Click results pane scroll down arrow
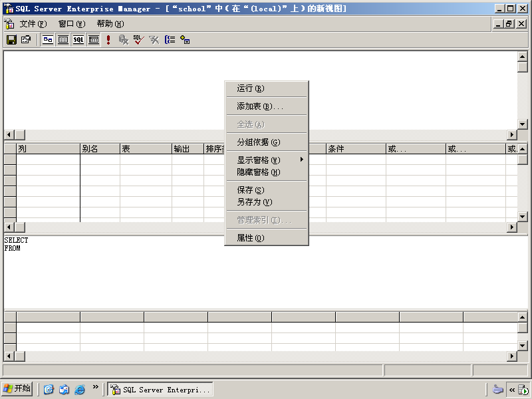Screen dimensions: 532x399 [523, 346]
